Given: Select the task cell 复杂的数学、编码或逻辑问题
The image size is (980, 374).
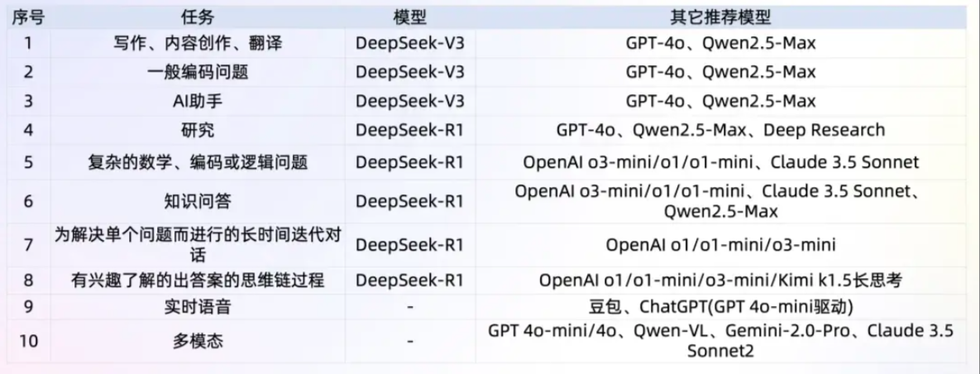Looking at the screenshot, I should (x=198, y=162).
